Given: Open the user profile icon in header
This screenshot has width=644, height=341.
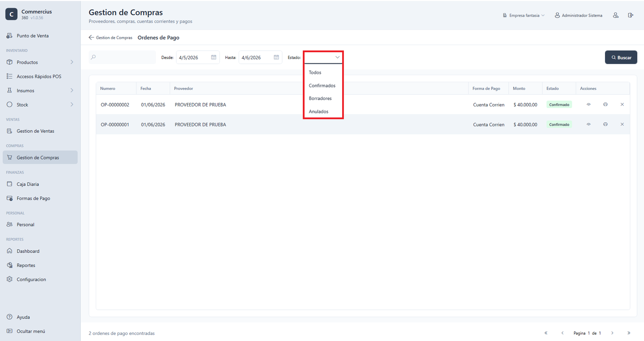Looking at the screenshot, I should [x=616, y=15].
